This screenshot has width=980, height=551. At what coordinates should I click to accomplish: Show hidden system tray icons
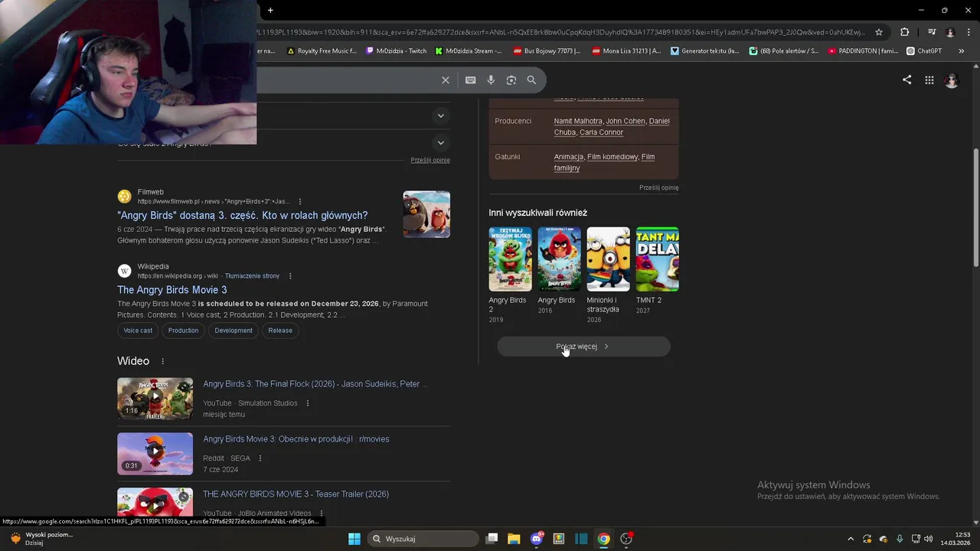pos(850,539)
